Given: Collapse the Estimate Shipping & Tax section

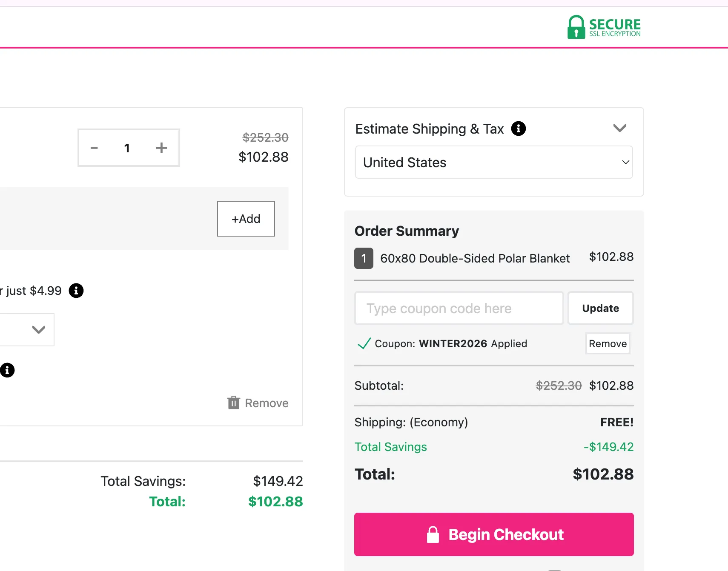Looking at the screenshot, I should tap(619, 128).
